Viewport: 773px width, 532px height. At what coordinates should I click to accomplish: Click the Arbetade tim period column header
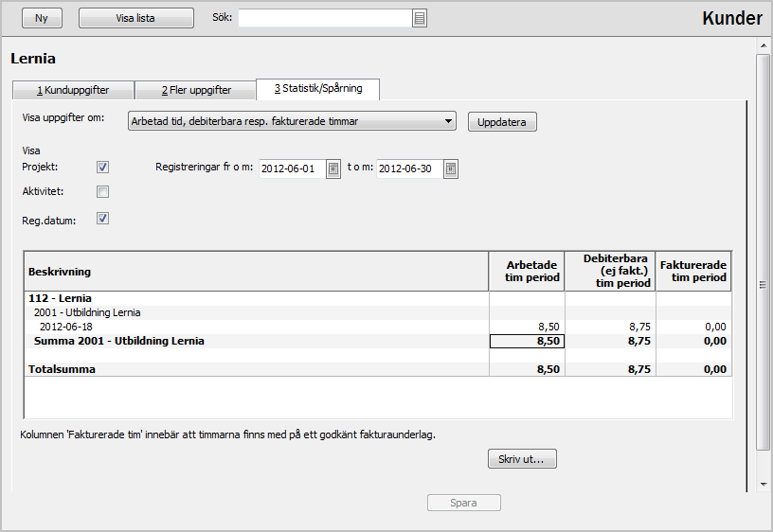527,272
